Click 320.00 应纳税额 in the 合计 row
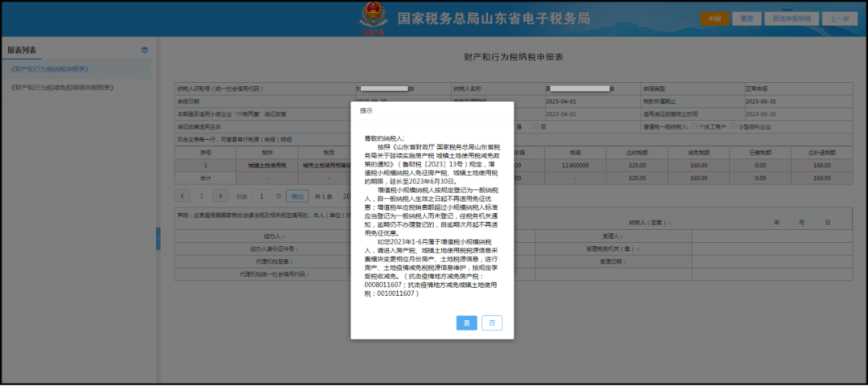The image size is (868, 386). tap(637, 179)
